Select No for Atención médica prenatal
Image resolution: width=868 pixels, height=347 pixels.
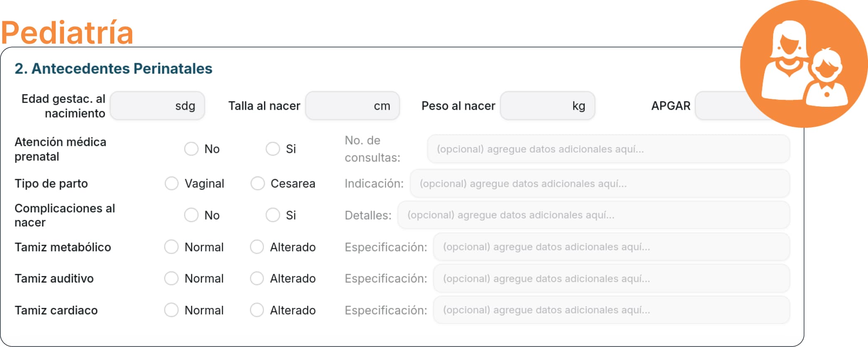[x=191, y=149]
